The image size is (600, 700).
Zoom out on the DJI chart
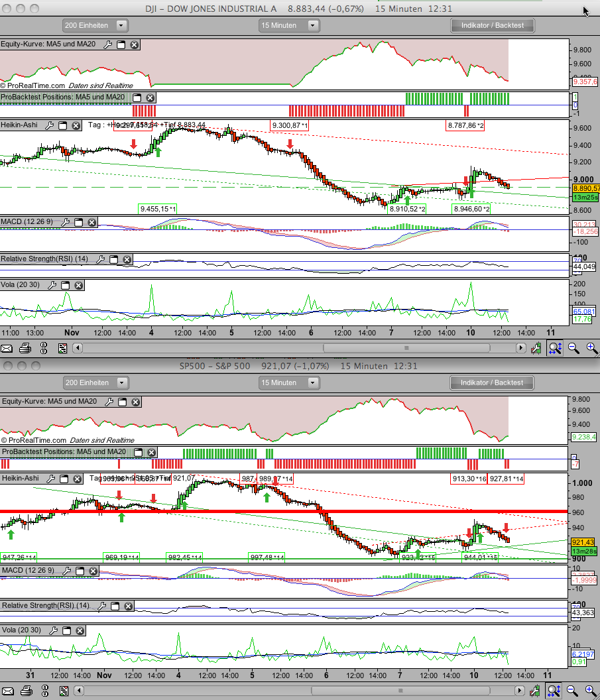[573, 348]
